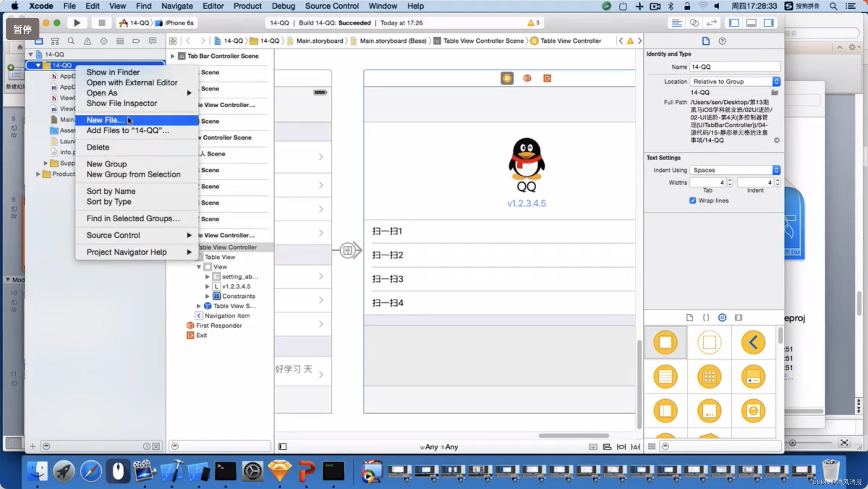Image resolution: width=868 pixels, height=489 pixels.
Task: Click the iPhone 6s device selector
Action: pyautogui.click(x=175, y=23)
